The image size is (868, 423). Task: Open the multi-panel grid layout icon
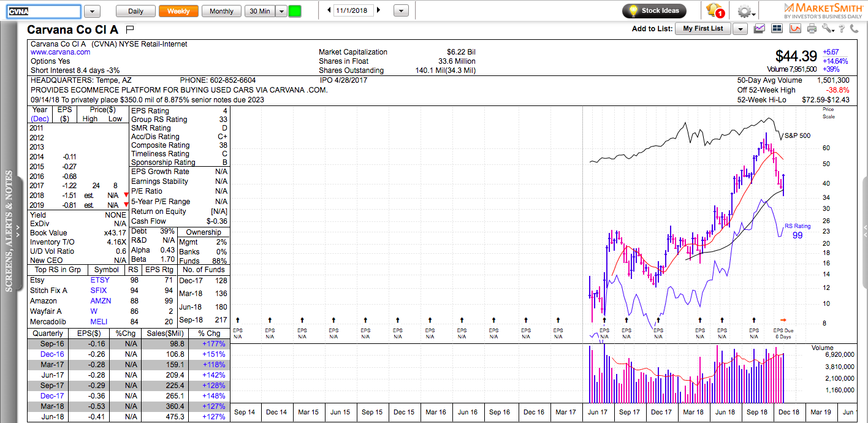pos(777,28)
